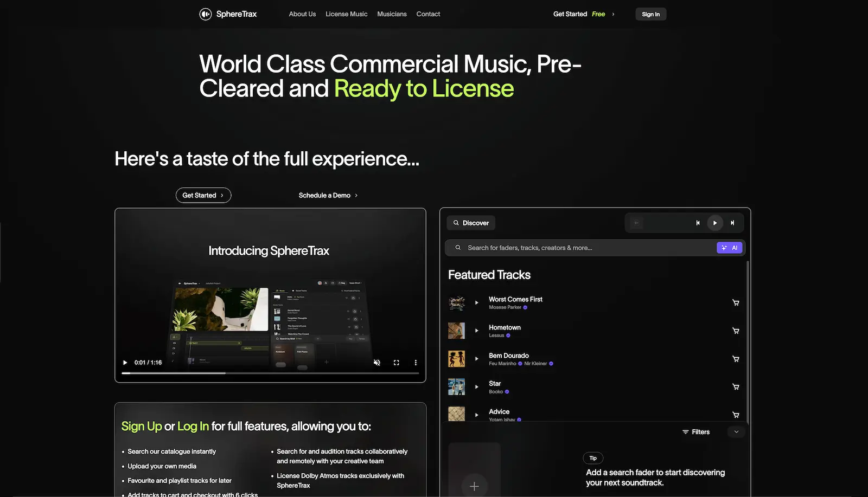Focus the search for faders and tracks field
Viewport: 868px width, 497px height.
pyautogui.click(x=595, y=248)
